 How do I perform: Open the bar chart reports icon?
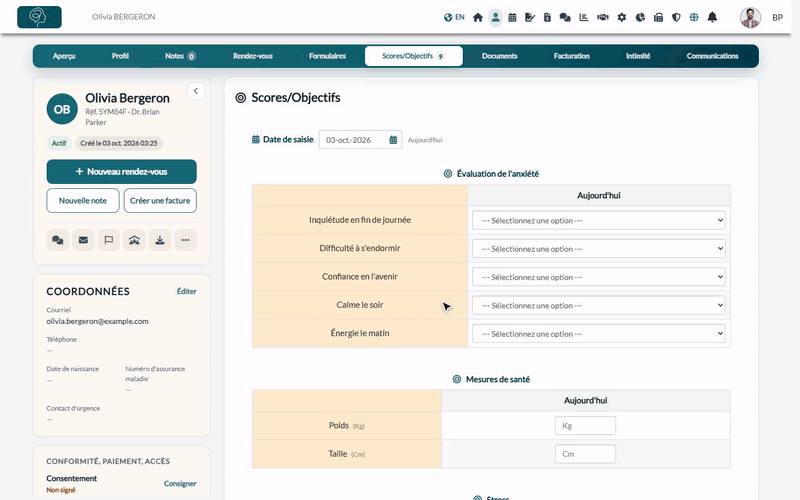584,17
